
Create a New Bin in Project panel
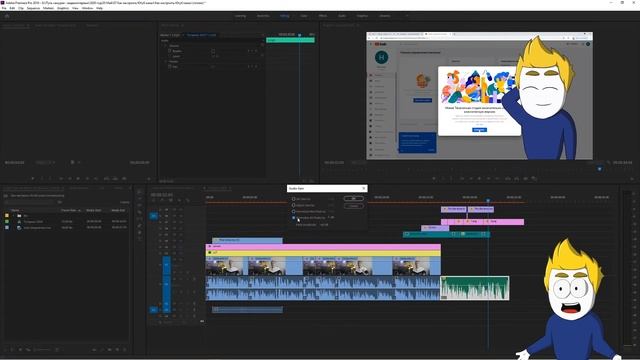109,349
